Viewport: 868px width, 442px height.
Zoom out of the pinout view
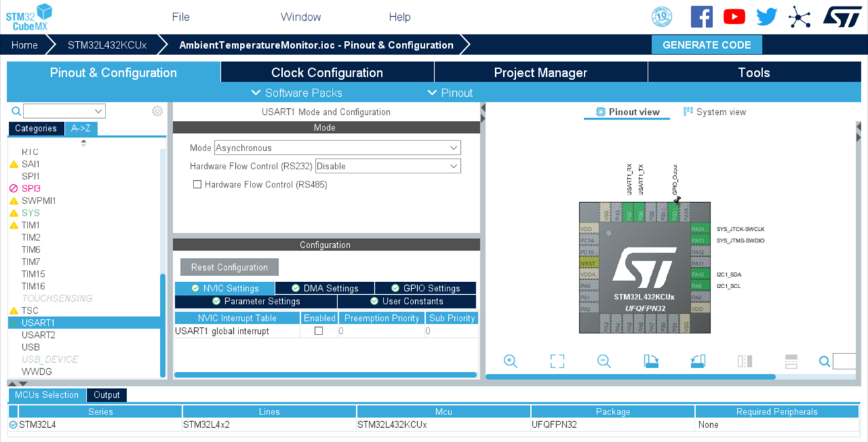604,361
